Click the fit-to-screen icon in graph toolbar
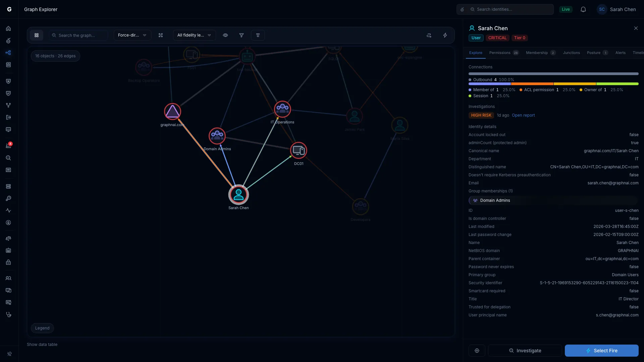The height and width of the screenshot is (362, 644). [x=161, y=35]
